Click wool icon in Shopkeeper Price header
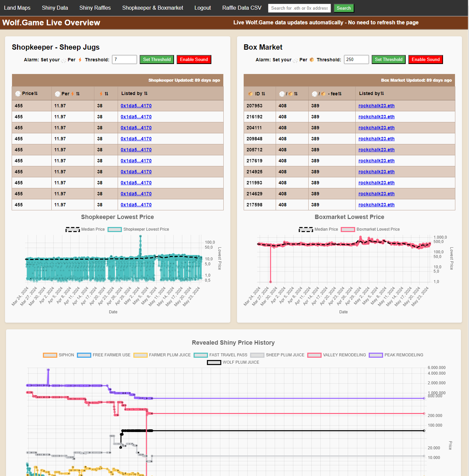469x476 pixels. [18, 94]
